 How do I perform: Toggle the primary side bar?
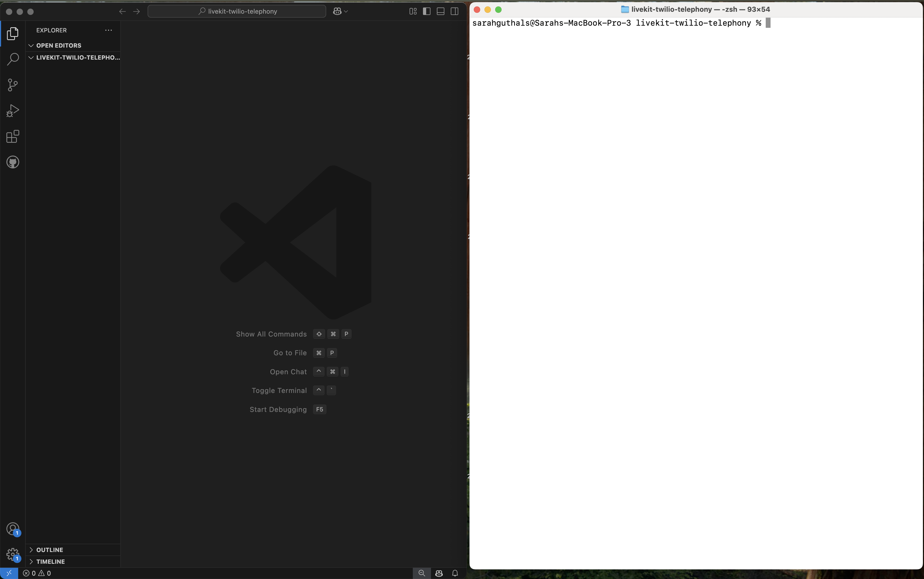coord(427,11)
